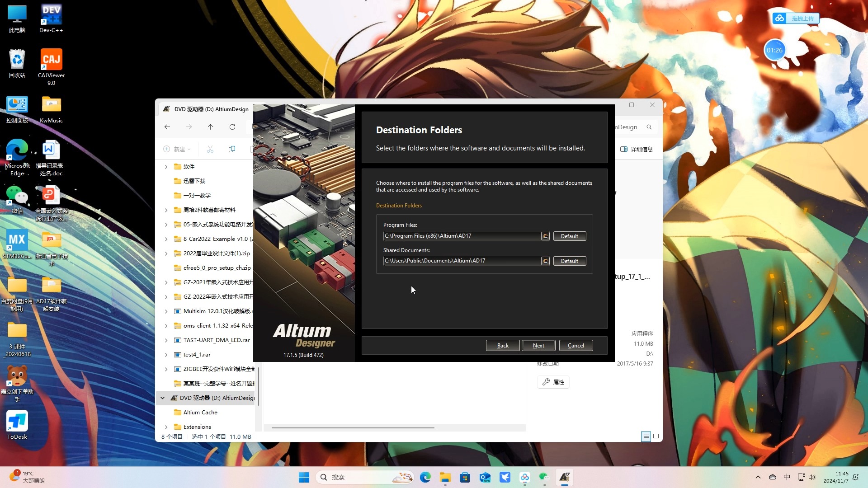This screenshot has width=868, height=488.
Task: Reset Program Files path to Default
Action: tap(570, 236)
